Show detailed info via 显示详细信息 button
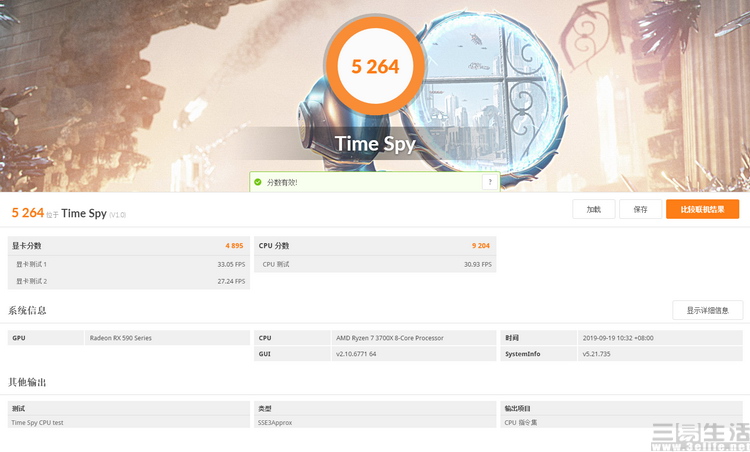The image size is (750, 452). point(707,310)
